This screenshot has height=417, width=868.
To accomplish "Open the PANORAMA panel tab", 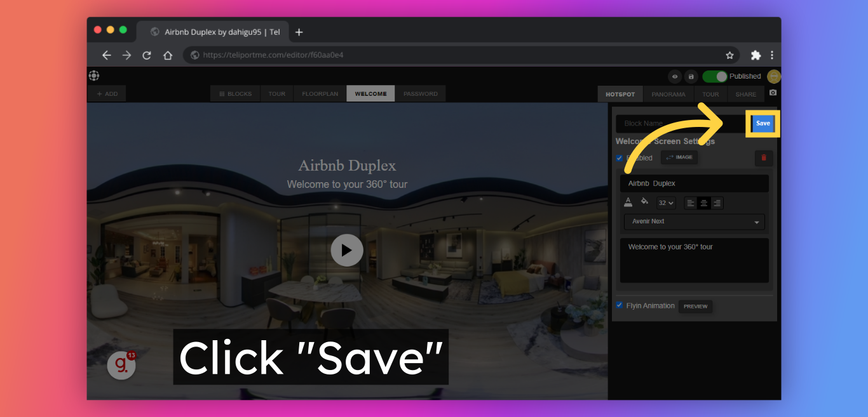I will [668, 94].
